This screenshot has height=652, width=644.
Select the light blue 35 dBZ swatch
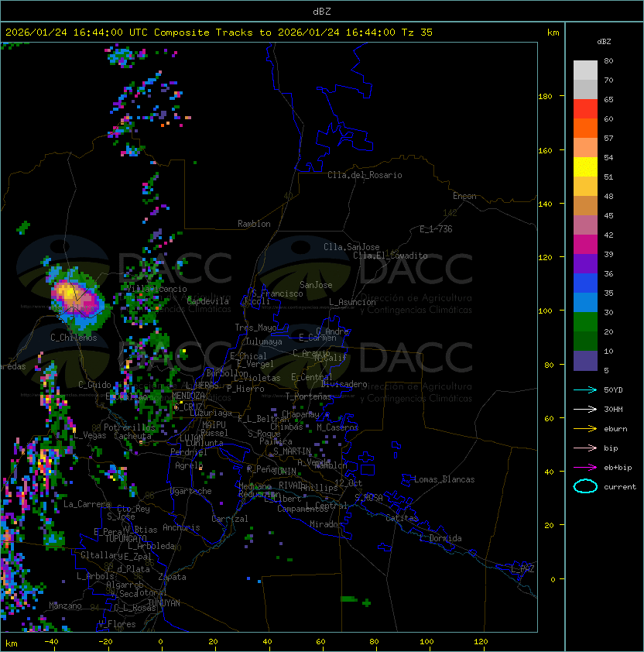585,303
